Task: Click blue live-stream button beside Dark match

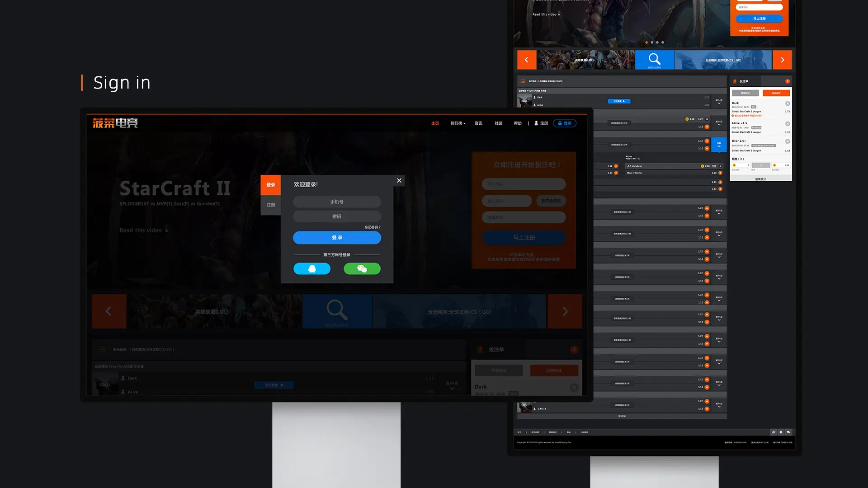Action: (619, 101)
